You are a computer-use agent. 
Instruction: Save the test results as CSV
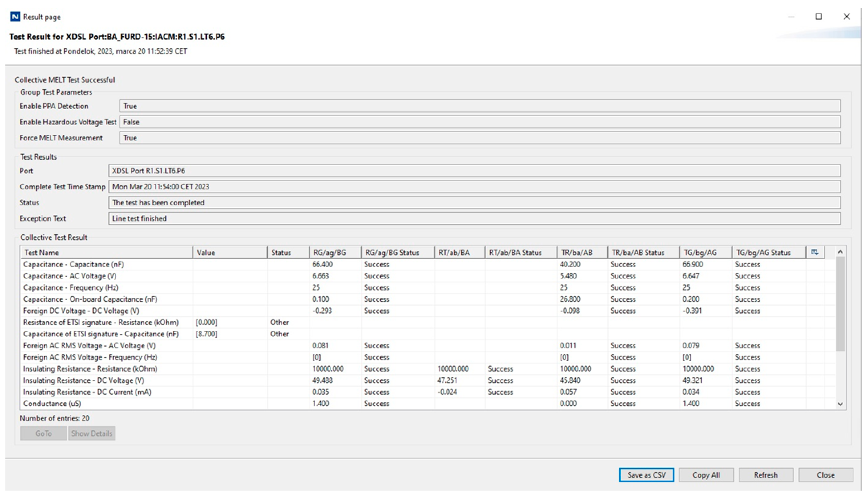[646, 475]
